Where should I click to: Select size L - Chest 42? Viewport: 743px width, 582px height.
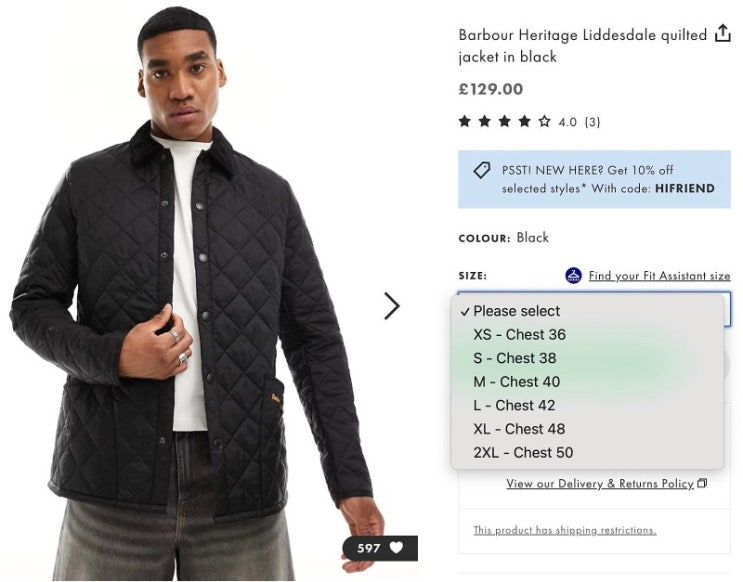514,405
